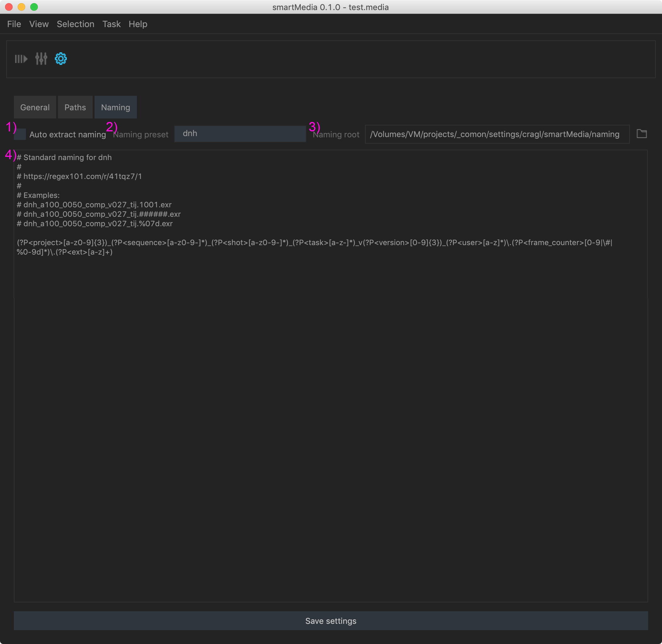
Task: Click the regex101.com URL comment line
Action: (82, 176)
